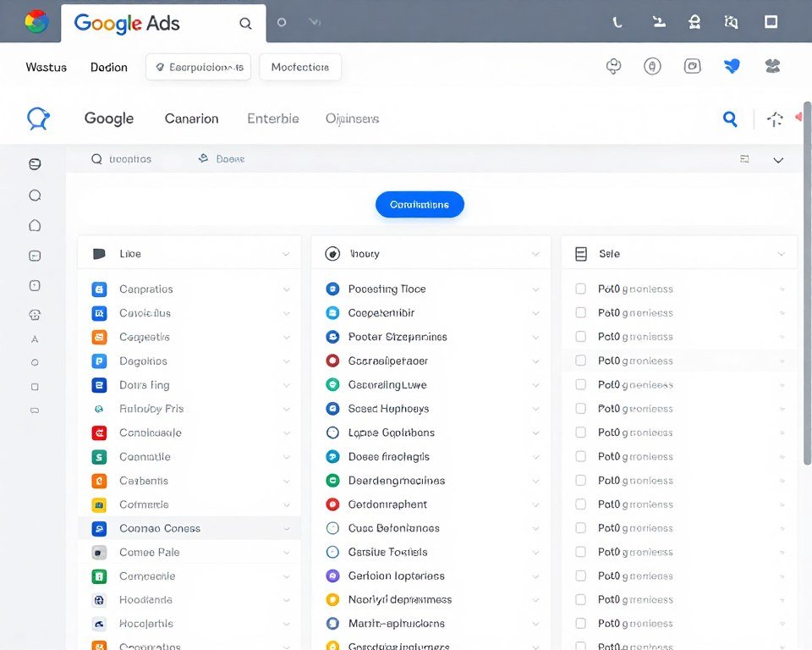812x650 pixels.
Task: Click the sidebar search circle icon
Action: [35, 196]
